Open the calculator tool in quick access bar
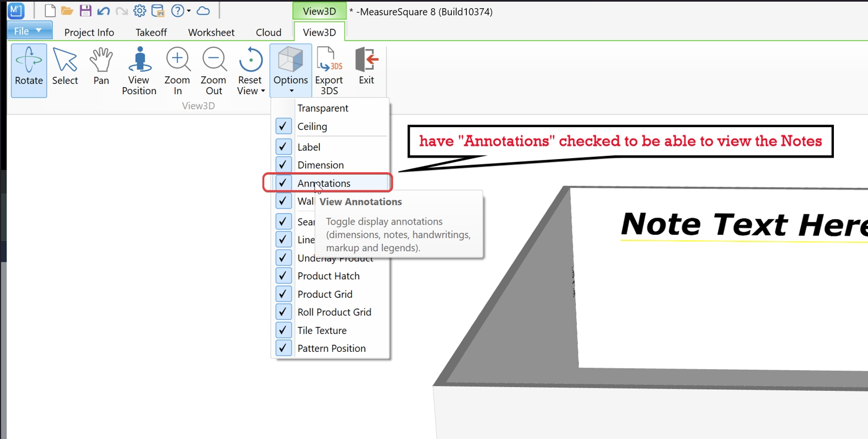The image size is (868, 439). pyautogui.click(x=158, y=11)
